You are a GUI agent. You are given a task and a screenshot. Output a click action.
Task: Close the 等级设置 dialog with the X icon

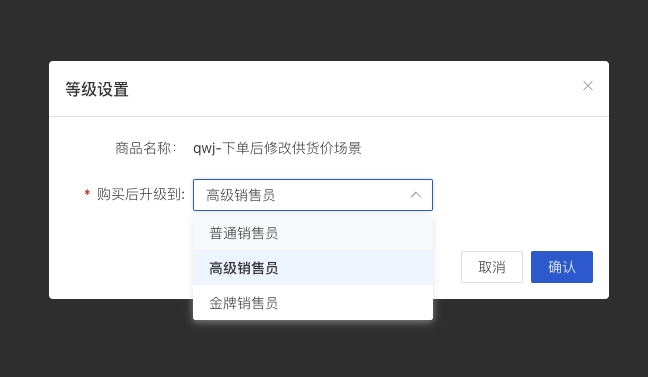click(x=588, y=86)
